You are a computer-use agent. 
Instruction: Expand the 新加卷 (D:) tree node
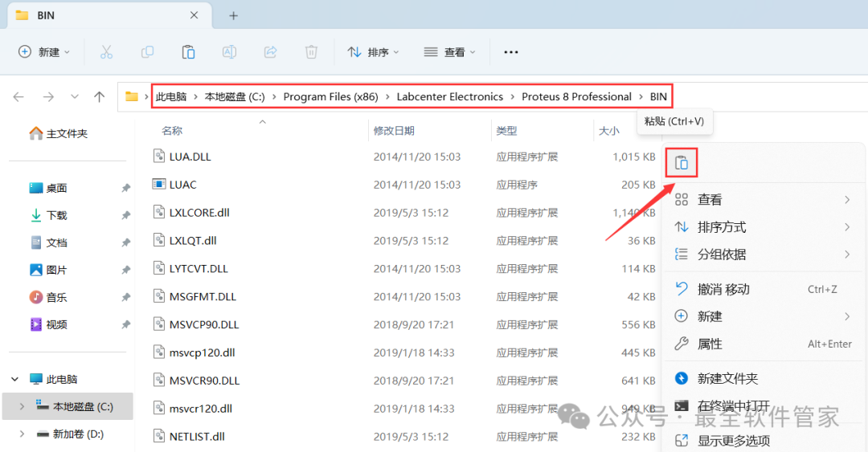[22, 434]
